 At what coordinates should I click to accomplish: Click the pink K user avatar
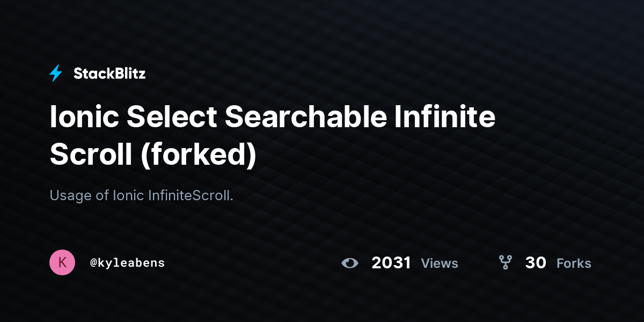tap(62, 262)
